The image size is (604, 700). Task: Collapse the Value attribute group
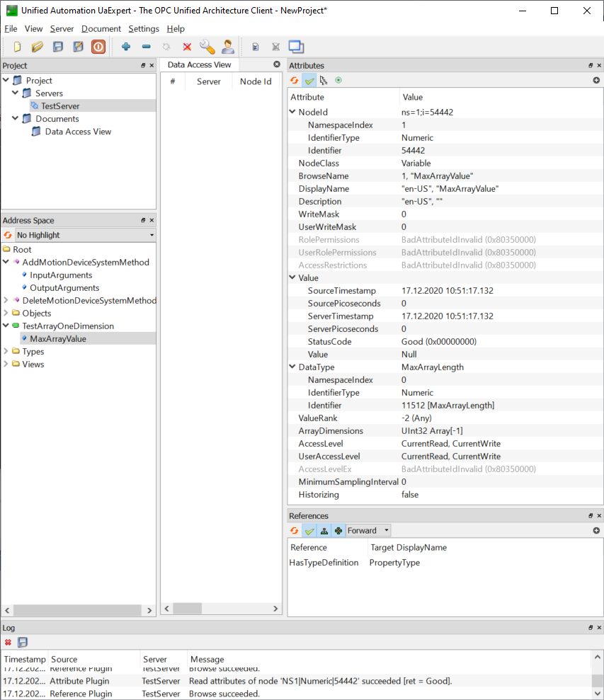click(x=292, y=277)
